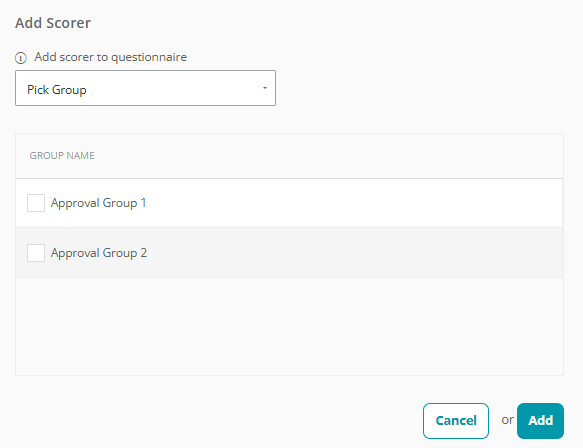Click the Approval Group 2 label text
583x448 pixels.
99,253
